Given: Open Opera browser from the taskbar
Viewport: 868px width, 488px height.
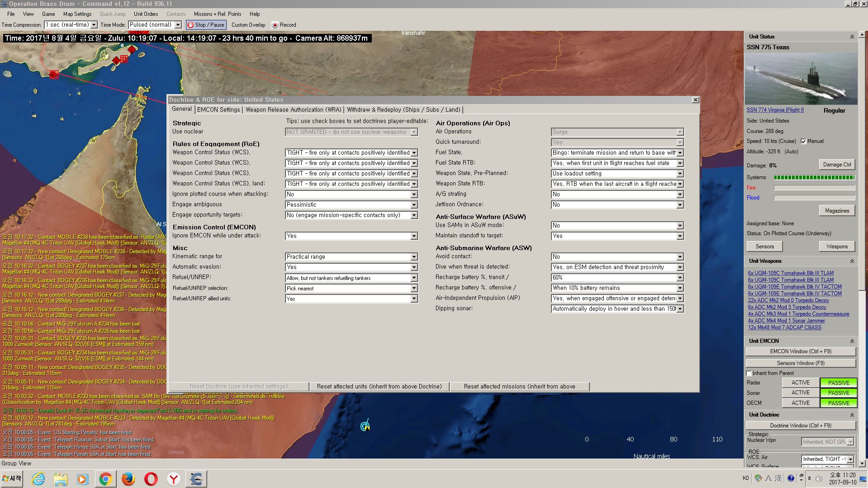Looking at the screenshot, I should pos(151,479).
